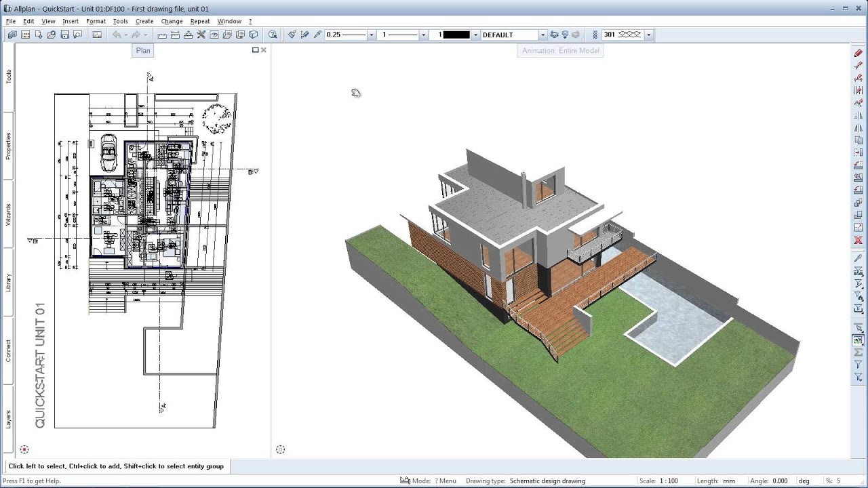This screenshot has width=868, height=488.
Task: Select the eraser pen icon on the right toolbar
Action: (857, 52)
